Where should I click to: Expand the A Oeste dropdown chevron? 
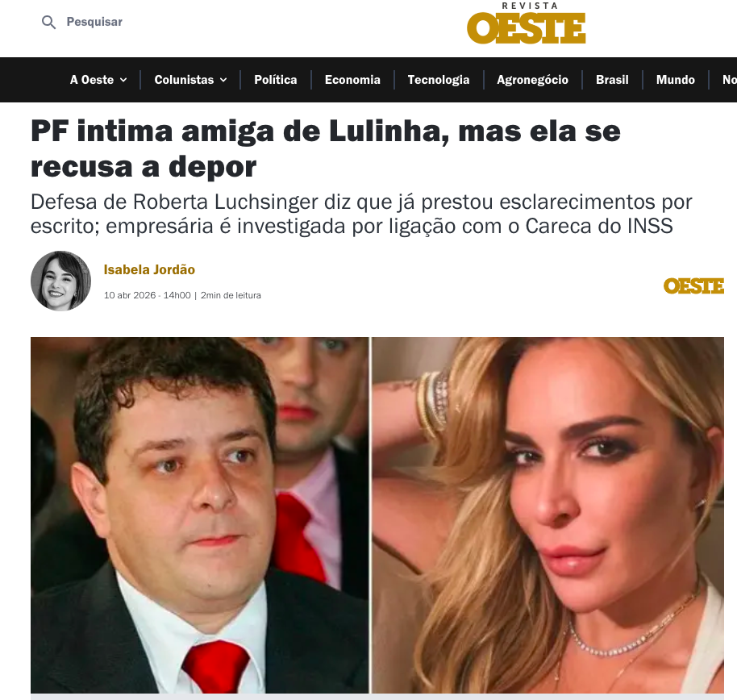pyautogui.click(x=123, y=80)
